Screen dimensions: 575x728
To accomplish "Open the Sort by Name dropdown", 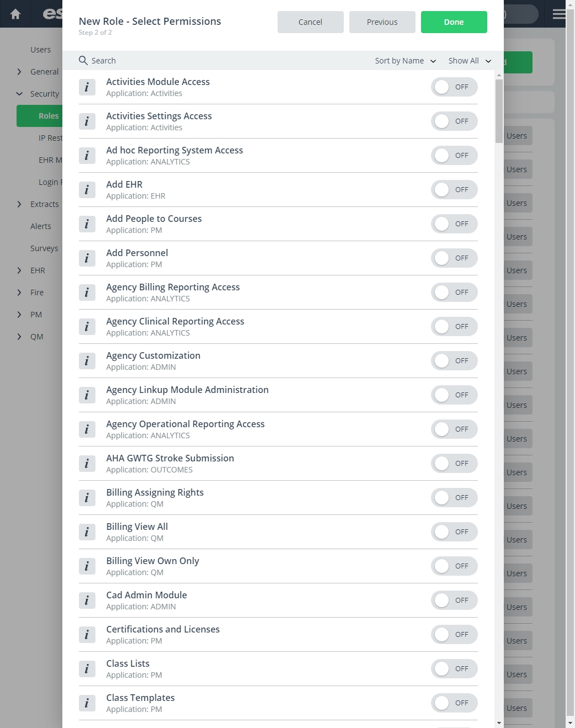I will pos(406,61).
